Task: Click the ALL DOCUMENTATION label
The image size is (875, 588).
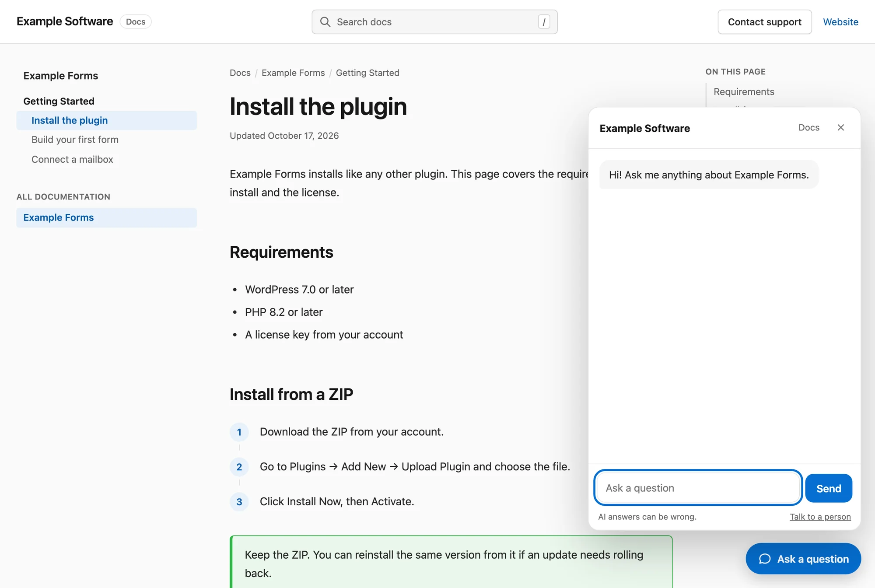Action: point(63,197)
